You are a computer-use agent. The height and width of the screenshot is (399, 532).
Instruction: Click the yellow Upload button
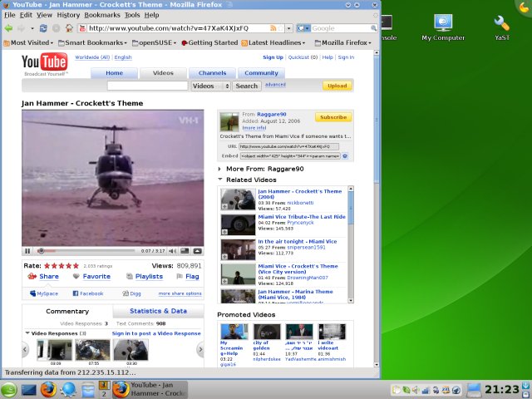pos(337,86)
